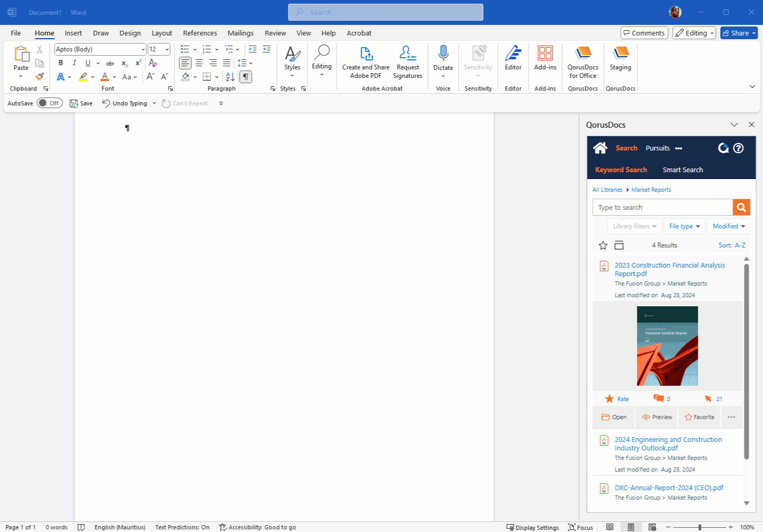Click the QorusDocs results scrollbar
763x532 pixels.
coord(746,360)
